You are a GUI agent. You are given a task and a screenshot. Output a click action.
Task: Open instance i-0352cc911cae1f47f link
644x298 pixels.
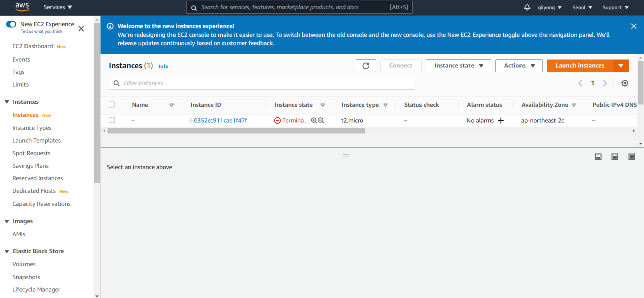[x=218, y=120]
